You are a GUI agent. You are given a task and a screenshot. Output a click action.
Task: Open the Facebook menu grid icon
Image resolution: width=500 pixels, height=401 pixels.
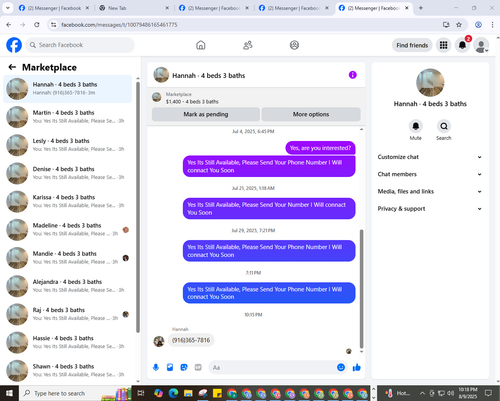[443, 45]
